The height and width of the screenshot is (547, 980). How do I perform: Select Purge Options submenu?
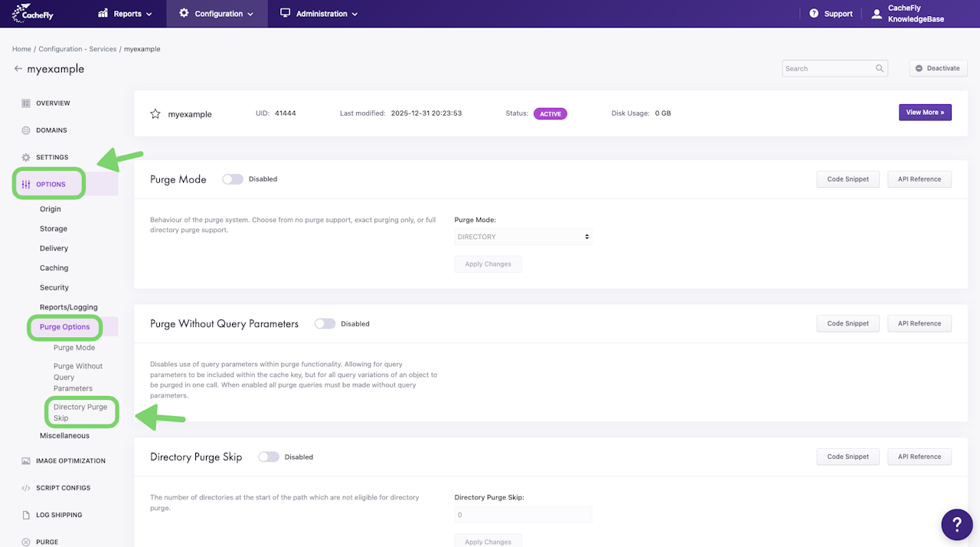tap(65, 327)
